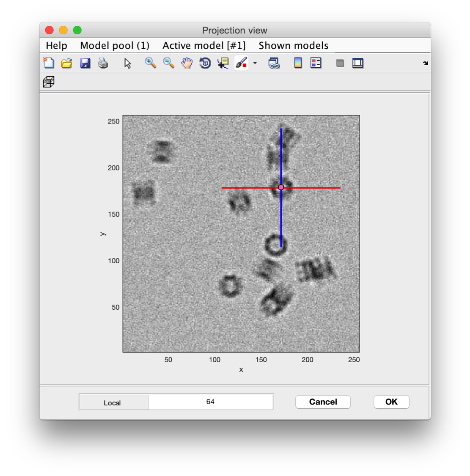This screenshot has width=470, height=476.
Task: Click the toolbar dock arrow at right
Action: coord(425,63)
